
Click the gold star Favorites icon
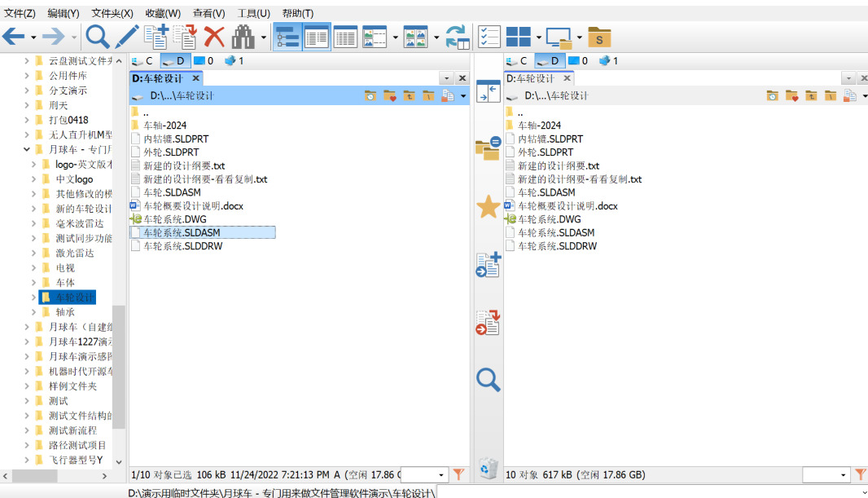click(489, 207)
